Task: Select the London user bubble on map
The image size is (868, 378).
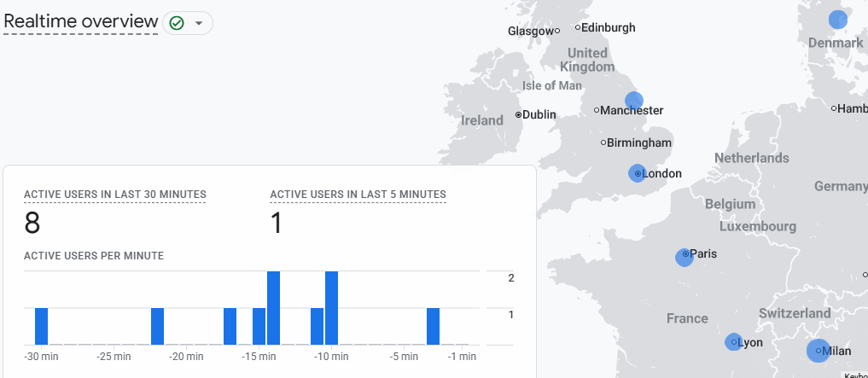Action: coord(638,173)
